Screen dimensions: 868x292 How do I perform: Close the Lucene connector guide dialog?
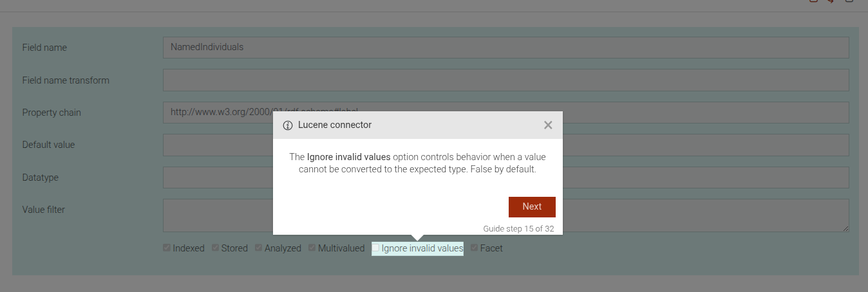548,125
